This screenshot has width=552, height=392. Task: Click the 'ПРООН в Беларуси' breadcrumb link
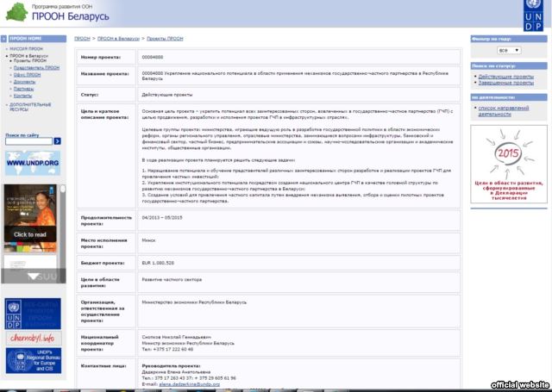coord(117,40)
